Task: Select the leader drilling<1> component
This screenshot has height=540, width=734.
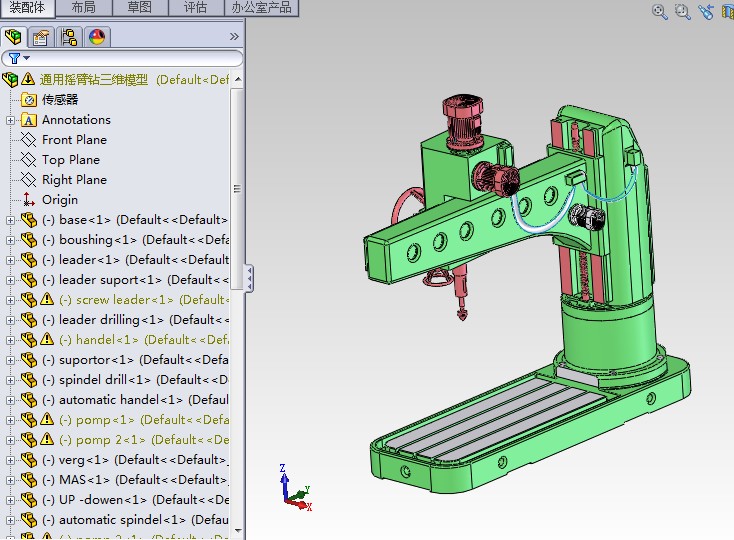Action: [x=110, y=320]
